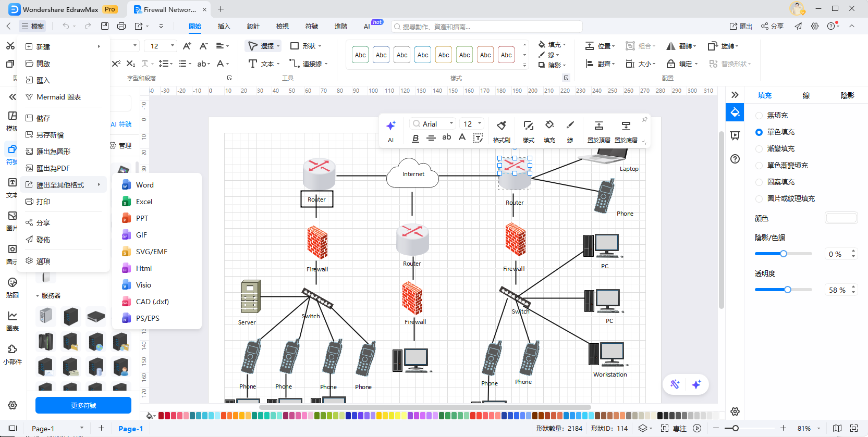Click the Send to Back icon
The width and height of the screenshot is (868, 437).
click(x=626, y=126)
